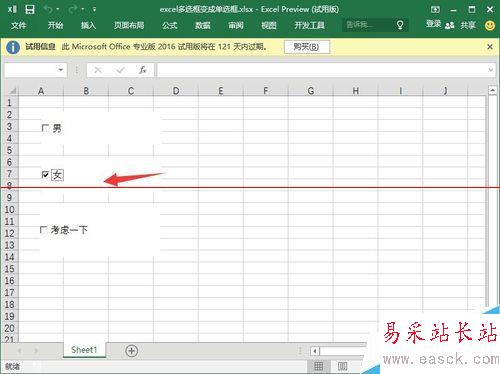Switch to the 页面布局 ribbon tab
The width and height of the screenshot is (500, 374).
click(129, 25)
